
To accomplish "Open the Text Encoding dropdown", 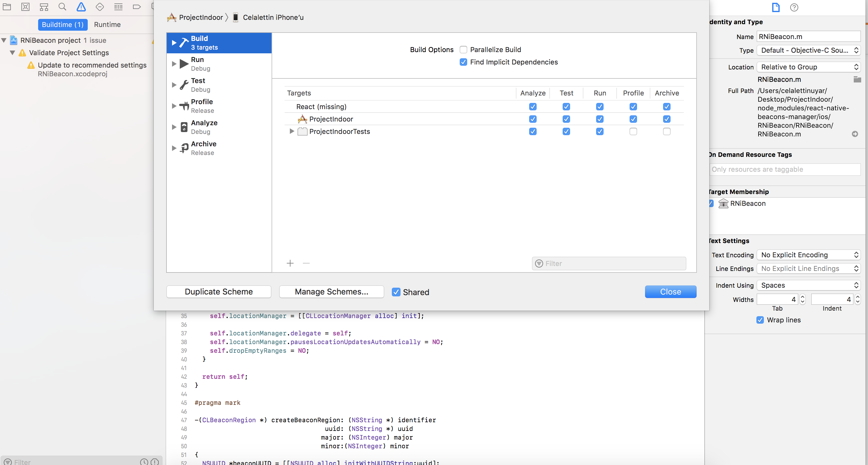I will point(808,255).
